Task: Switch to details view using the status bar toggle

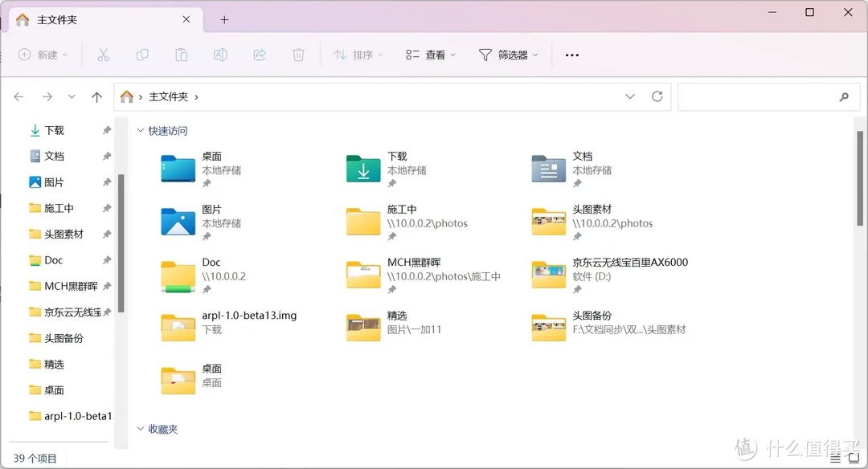Action: (x=834, y=456)
